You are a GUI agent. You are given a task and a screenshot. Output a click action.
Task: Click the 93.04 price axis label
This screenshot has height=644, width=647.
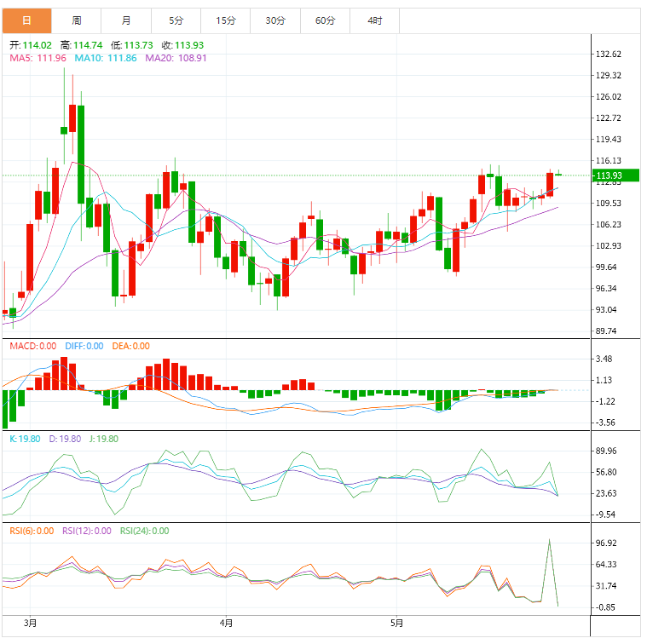pyautogui.click(x=606, y=309)
